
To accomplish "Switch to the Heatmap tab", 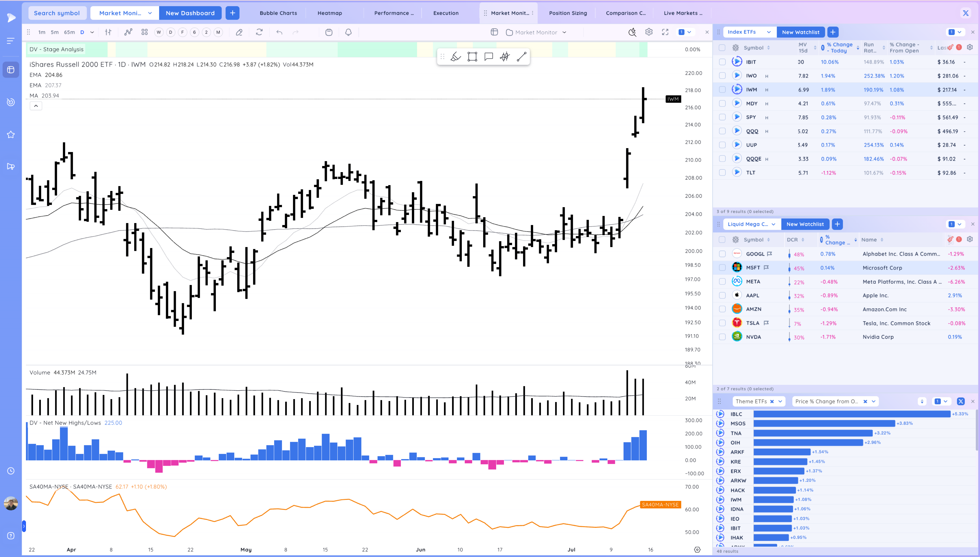I will 330,13.
